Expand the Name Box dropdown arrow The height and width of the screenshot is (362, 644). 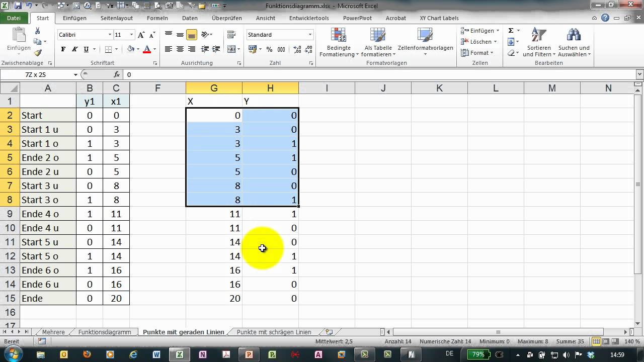coord(76,74)
